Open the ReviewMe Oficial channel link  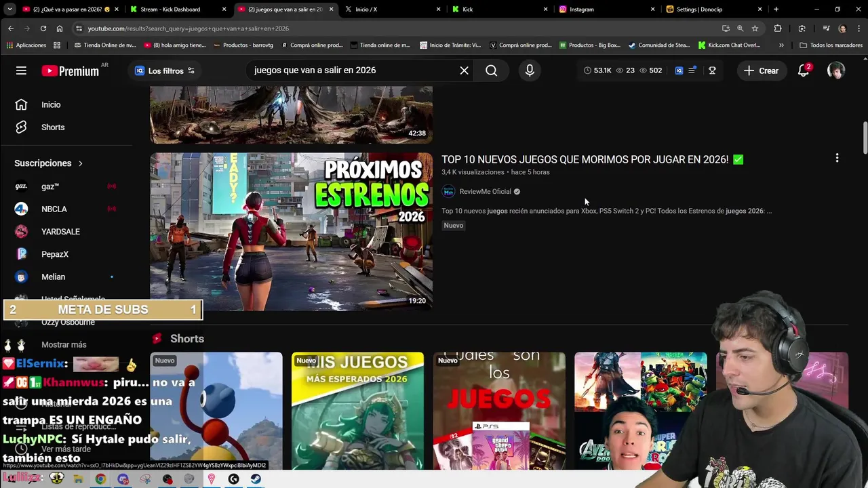485,192
